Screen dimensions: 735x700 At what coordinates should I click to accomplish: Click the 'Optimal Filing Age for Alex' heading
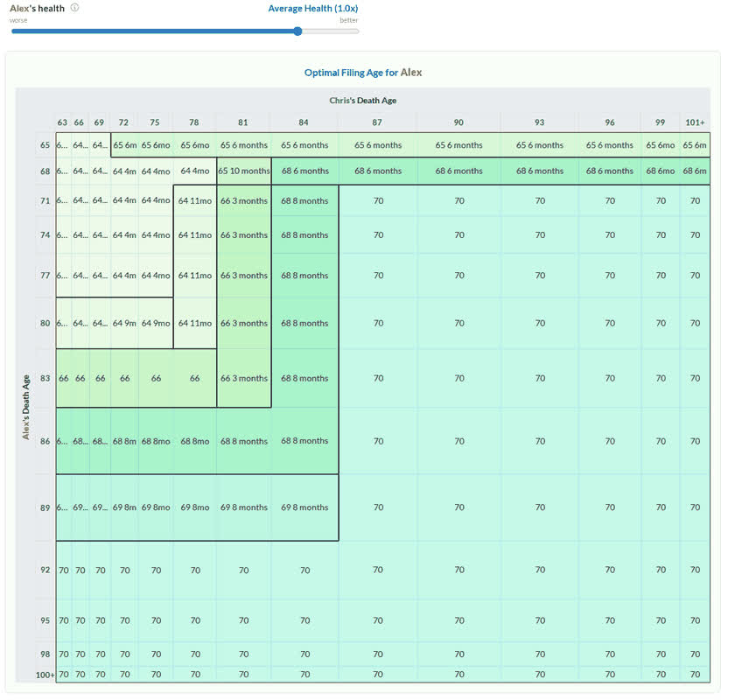pyautogui.click(x=363, y=73)
